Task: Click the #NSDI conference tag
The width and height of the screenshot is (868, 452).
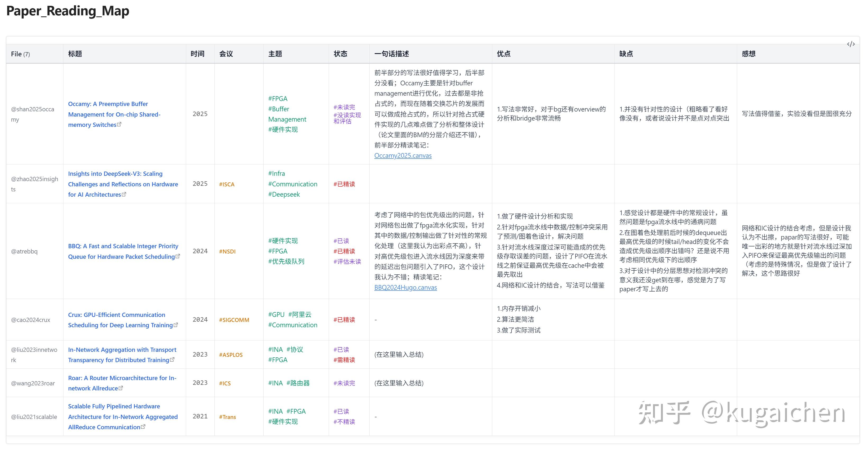Action: click(227, 252)
